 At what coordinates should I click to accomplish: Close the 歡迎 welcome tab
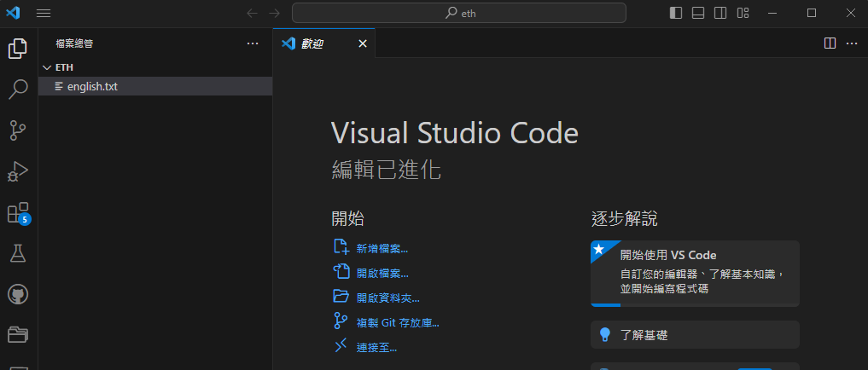click(363, 43)
